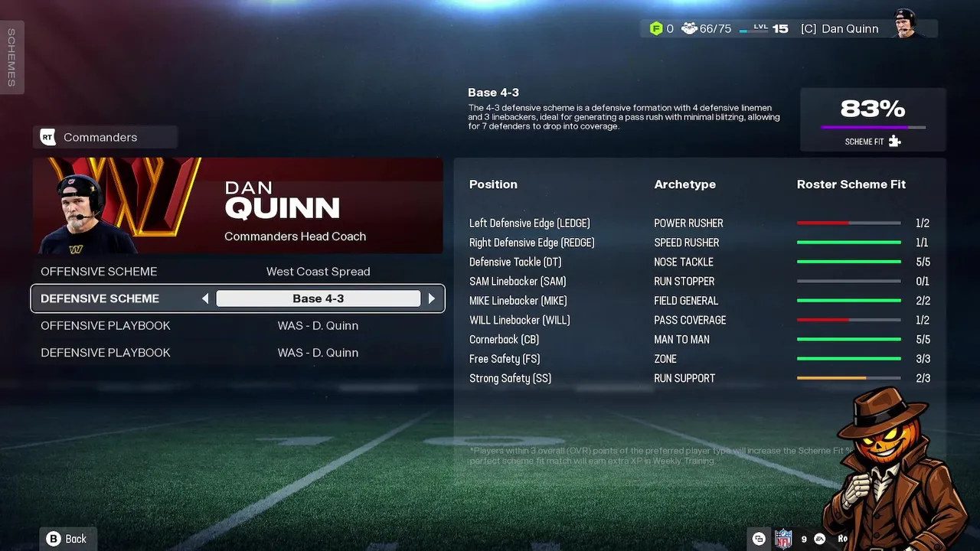This screenshot has height=551, width=980.
Task: Click the RT trigger icon beside Commanders
Action: [x=47, y=137]
